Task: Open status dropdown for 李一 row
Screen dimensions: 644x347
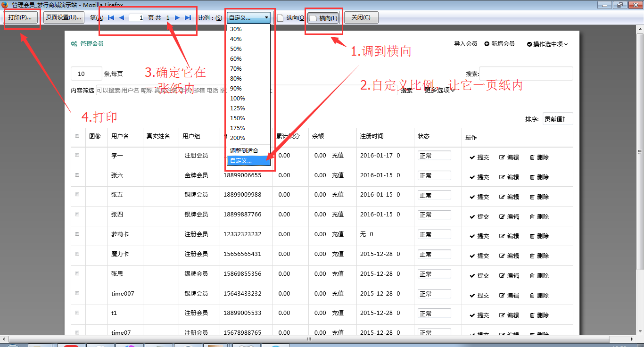Action: tap(434, 156)
